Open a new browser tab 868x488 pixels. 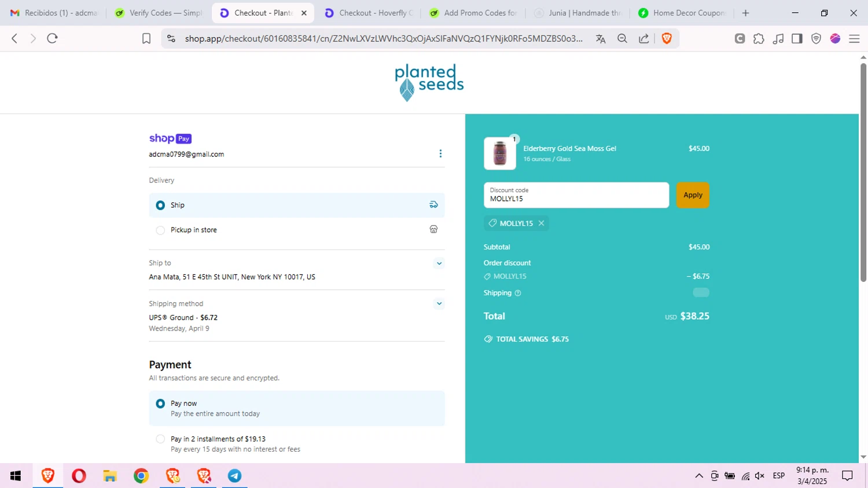click(745, 13)
